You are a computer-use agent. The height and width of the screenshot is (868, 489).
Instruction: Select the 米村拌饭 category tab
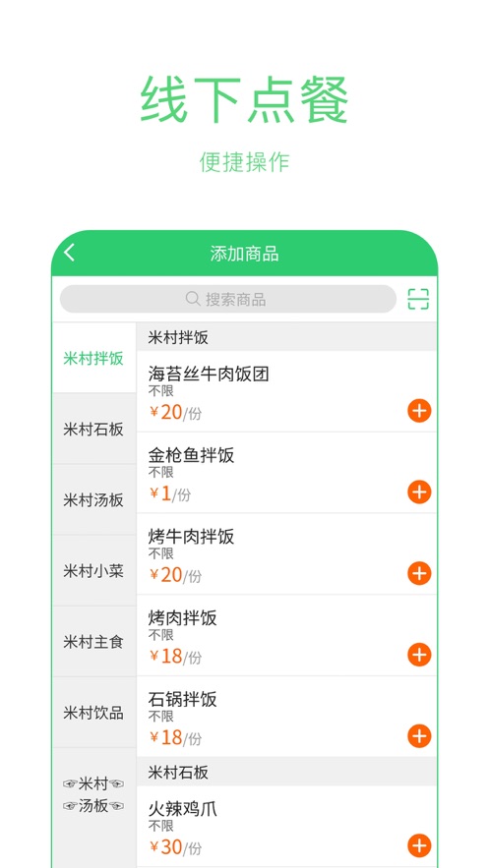pyautogui.click(x=93, y=358)
